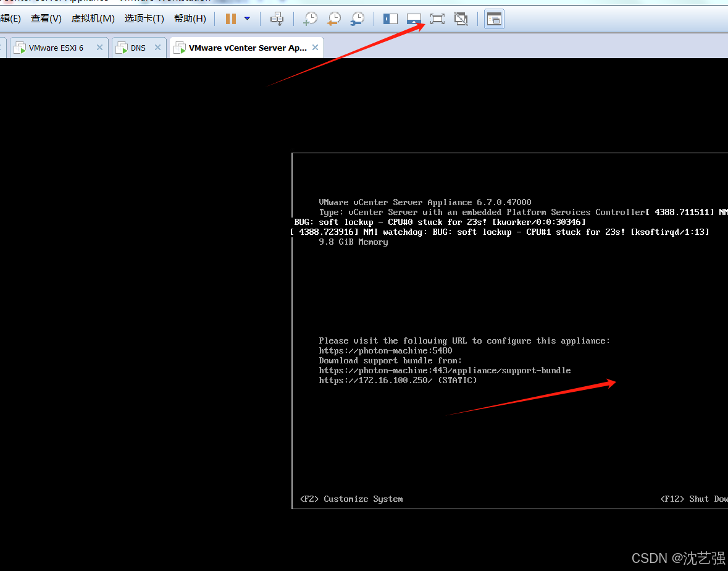Switch to the VMware ESXi 6 tab

coord(59,48)
